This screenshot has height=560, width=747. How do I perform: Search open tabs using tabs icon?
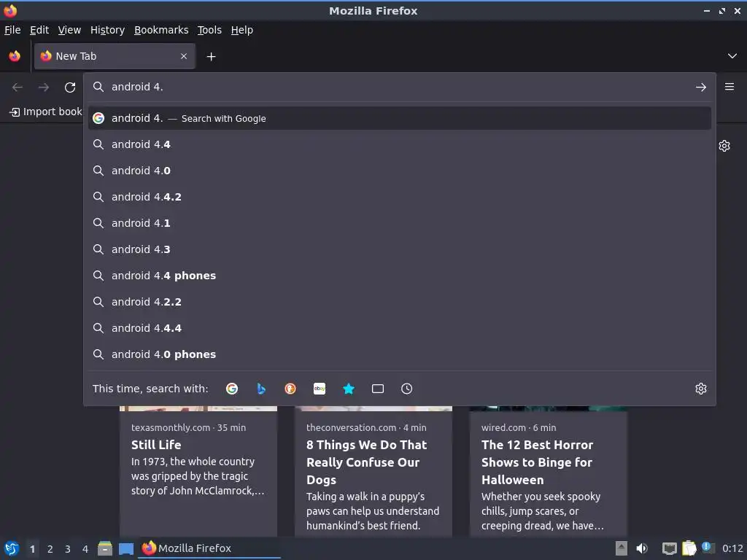tap(378, 389)
